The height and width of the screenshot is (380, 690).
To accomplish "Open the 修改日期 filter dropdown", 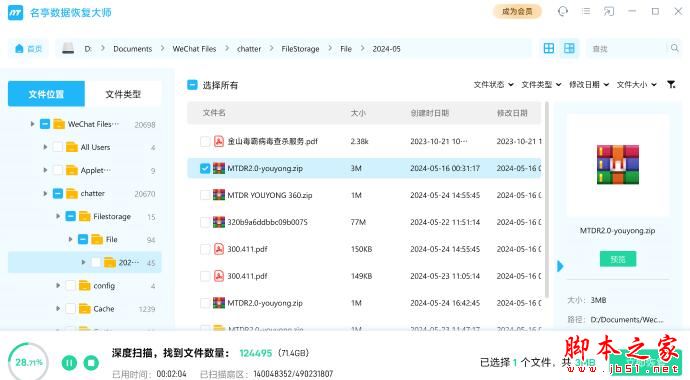I will [x=589, y=84].
